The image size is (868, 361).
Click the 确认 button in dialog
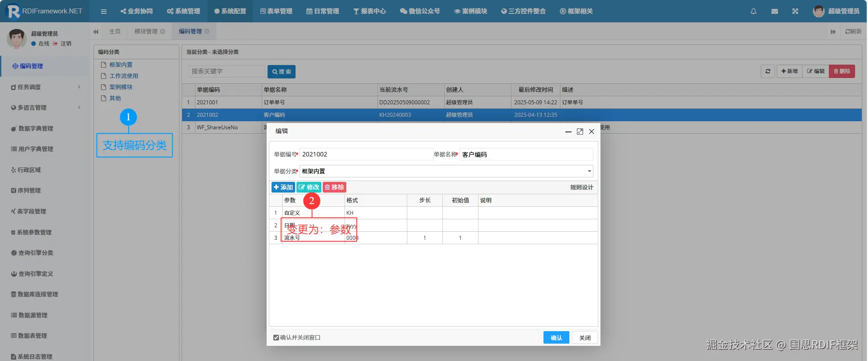point(556,338)
